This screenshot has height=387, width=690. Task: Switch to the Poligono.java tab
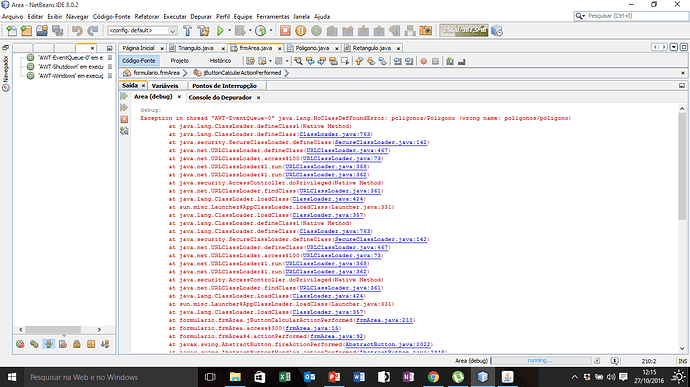coord(312,48)
